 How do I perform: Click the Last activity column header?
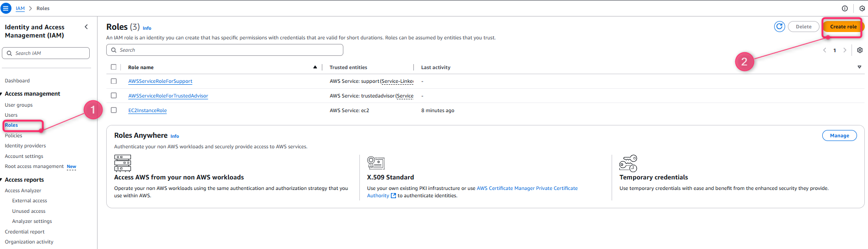point(436,68)
